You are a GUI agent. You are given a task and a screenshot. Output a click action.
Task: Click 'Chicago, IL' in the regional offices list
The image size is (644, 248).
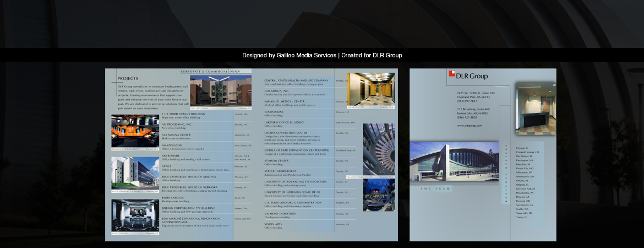pos(522,148)
